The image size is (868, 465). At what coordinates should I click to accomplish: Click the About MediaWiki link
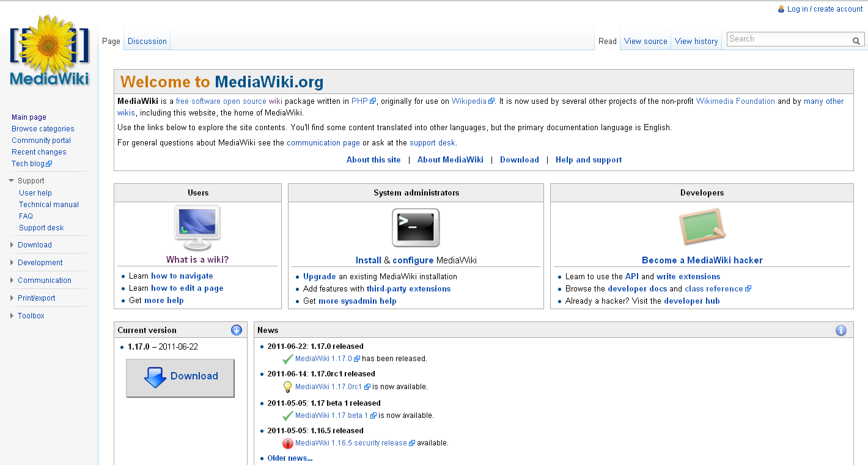click(451, 159)
